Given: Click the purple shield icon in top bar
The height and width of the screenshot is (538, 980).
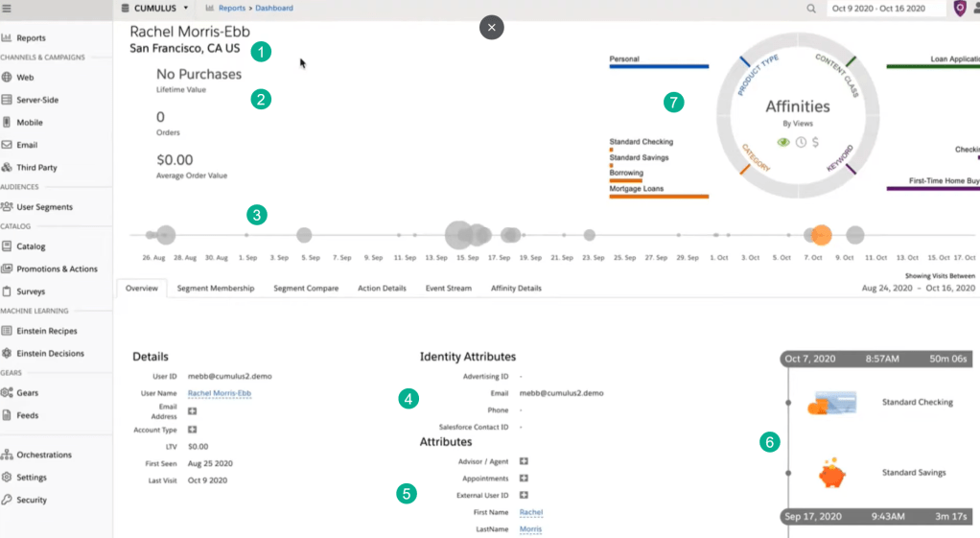Looking at the screenshot, I should point(960,9).
